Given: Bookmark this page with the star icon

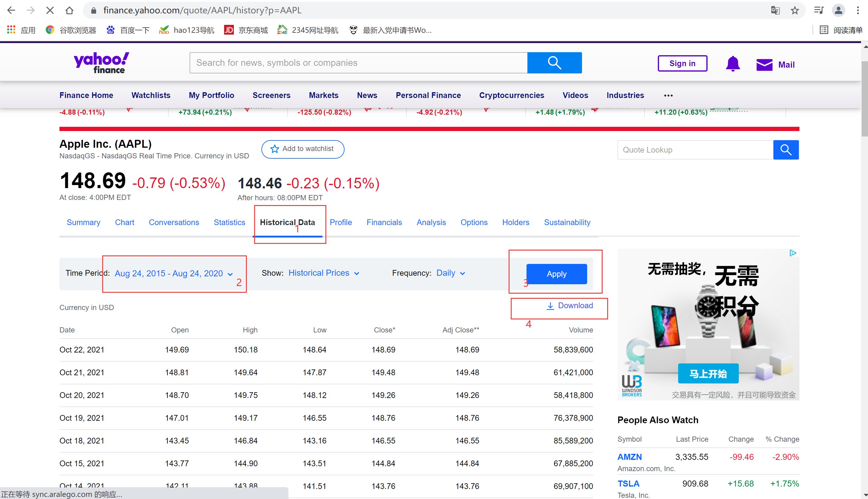Looking at the screenshot, I should [795, 10].
